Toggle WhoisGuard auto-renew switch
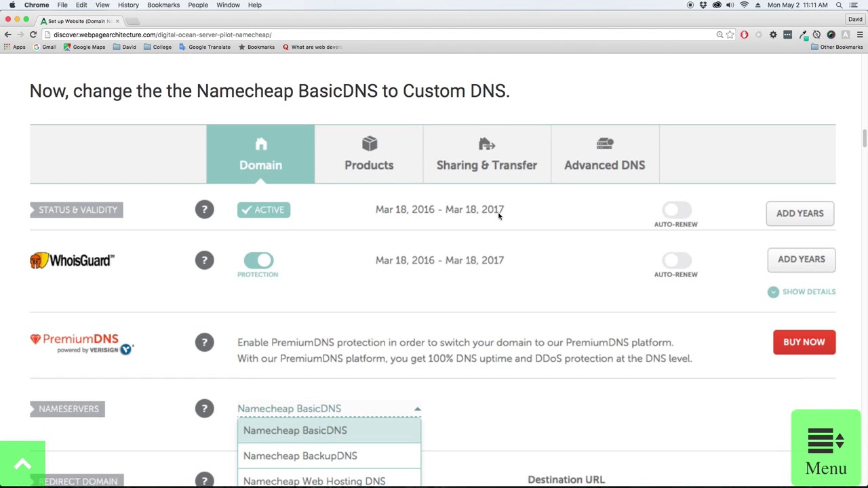This screenshot has width=868, height=488. pyautogui.click(x=676, y=260)
